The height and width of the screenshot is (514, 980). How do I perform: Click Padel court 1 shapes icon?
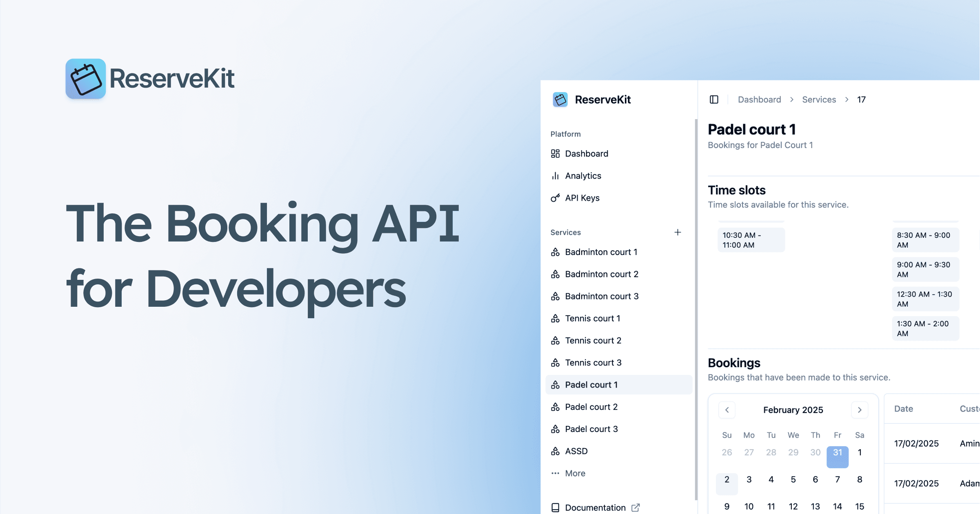(x=555, y=385)
